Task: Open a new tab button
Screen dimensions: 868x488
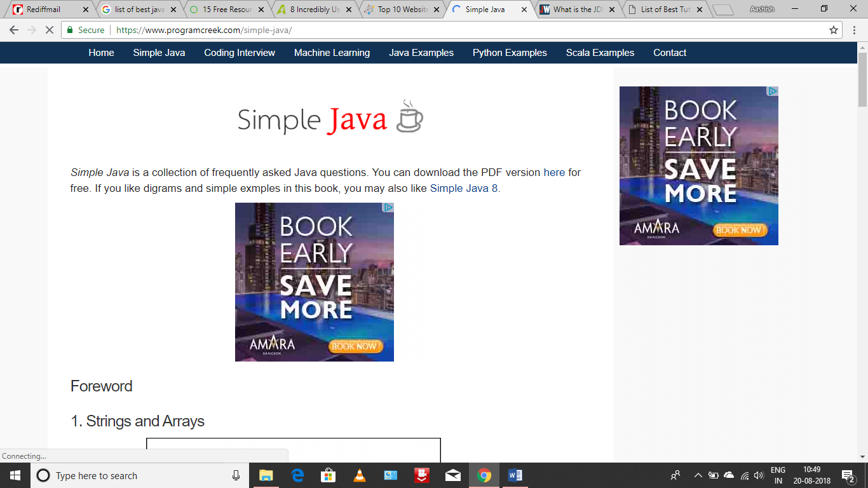Action: pos(722,10)
